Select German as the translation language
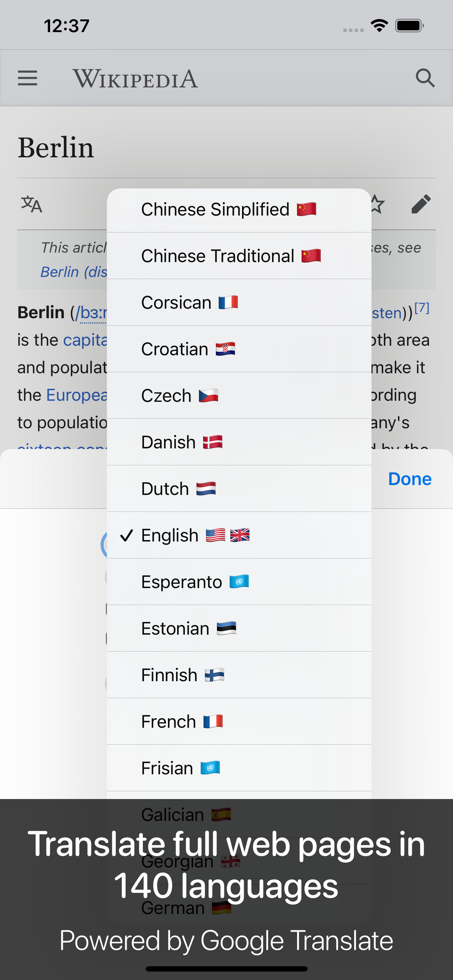 coord(239,907)
